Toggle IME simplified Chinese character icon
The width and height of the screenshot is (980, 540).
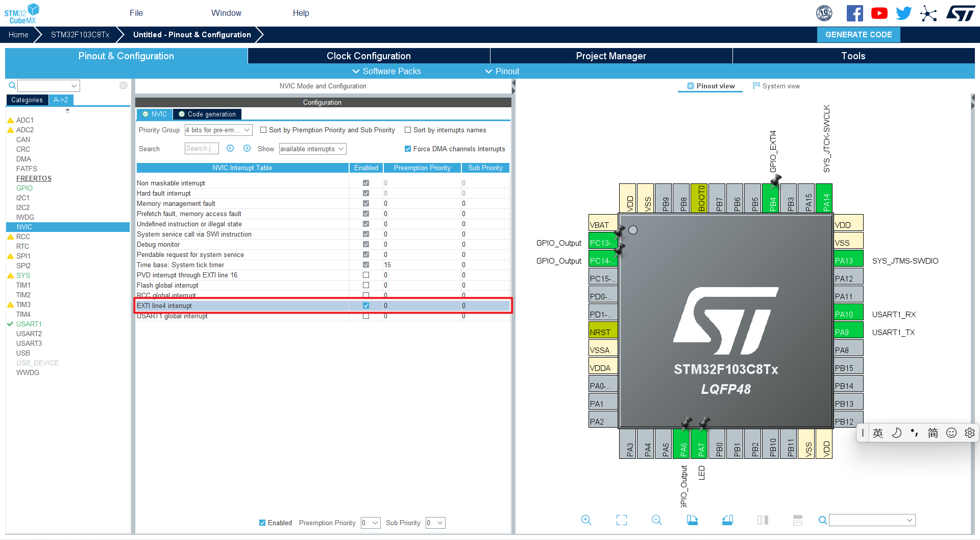(x=933, y=433)
